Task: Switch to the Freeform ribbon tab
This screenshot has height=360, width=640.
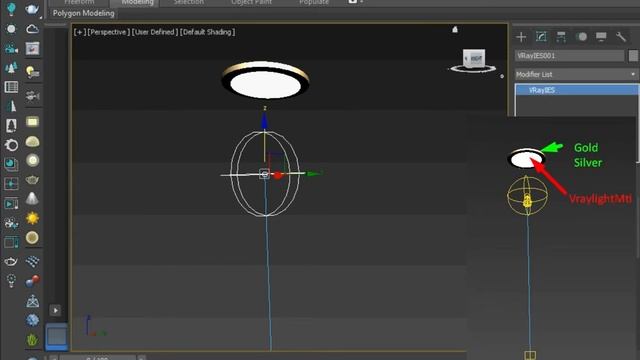Action: [79, 2]
